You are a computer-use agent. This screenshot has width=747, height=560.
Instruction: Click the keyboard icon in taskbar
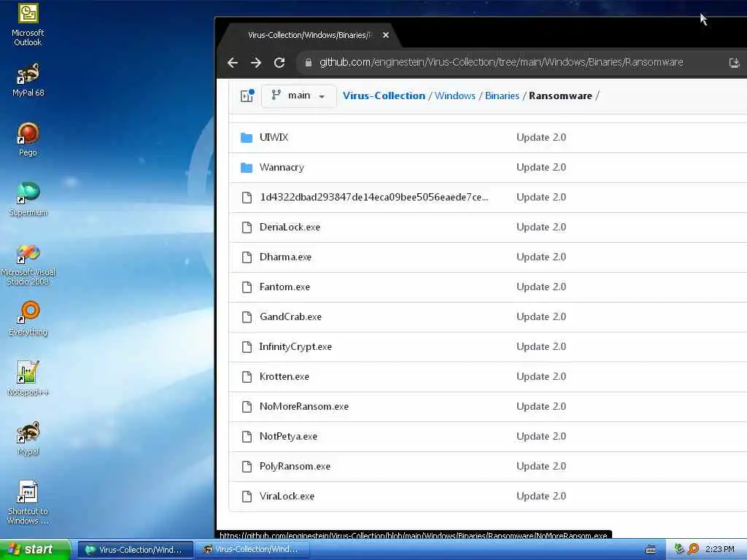(651, 550)
